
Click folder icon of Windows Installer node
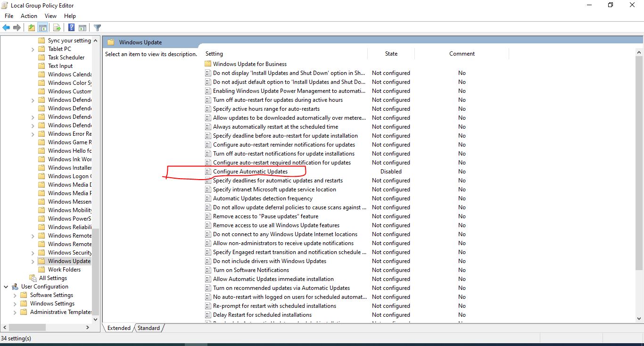(x=41, y=168)
